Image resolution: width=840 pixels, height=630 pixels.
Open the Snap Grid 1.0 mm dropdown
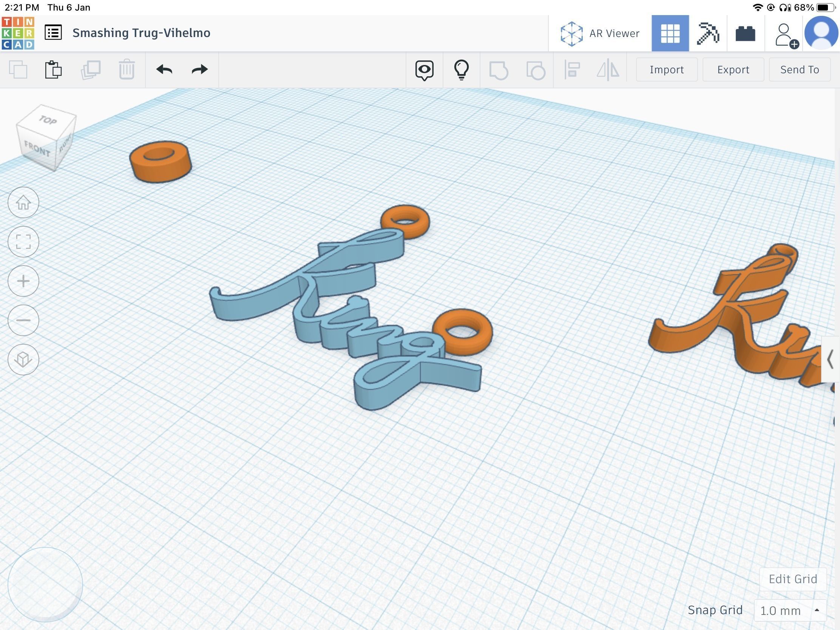[x=790, y=610]
